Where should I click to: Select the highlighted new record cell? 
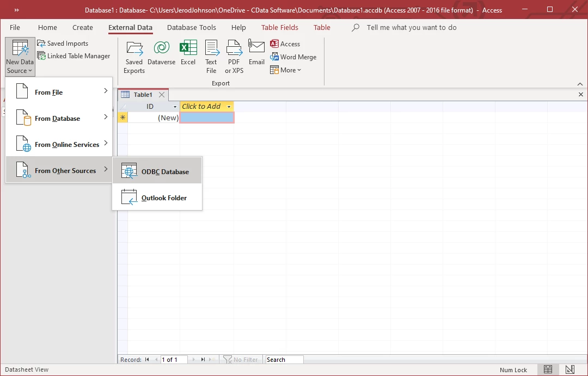tap(207, 118)
